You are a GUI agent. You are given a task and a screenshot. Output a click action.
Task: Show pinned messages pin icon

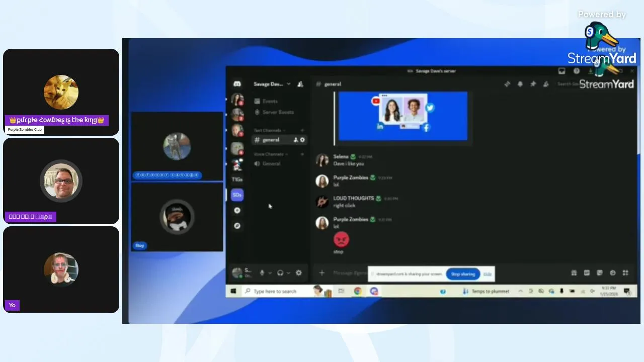(x=533, y=84)
